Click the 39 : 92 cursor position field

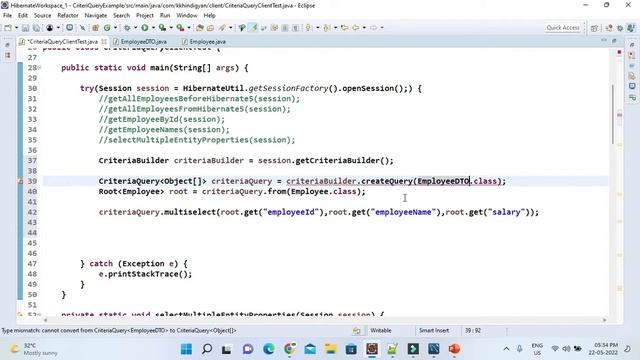point(473,331)
